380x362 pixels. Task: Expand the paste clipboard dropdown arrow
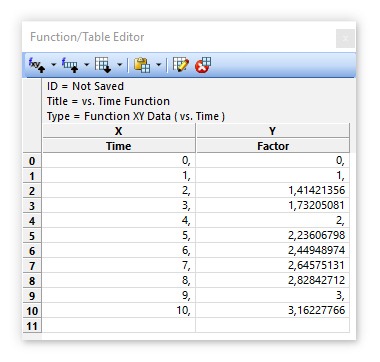159,64
